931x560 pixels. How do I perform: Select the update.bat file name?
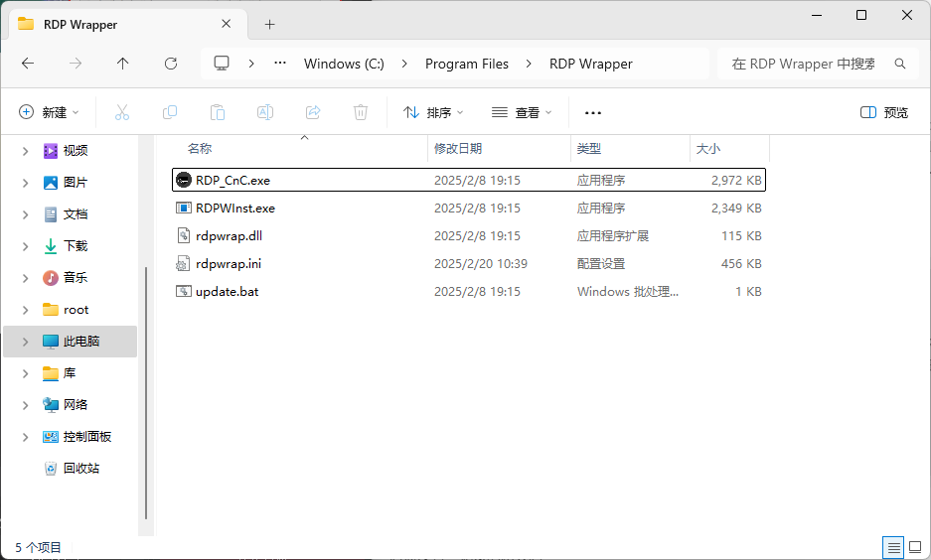tap(227, 292)
